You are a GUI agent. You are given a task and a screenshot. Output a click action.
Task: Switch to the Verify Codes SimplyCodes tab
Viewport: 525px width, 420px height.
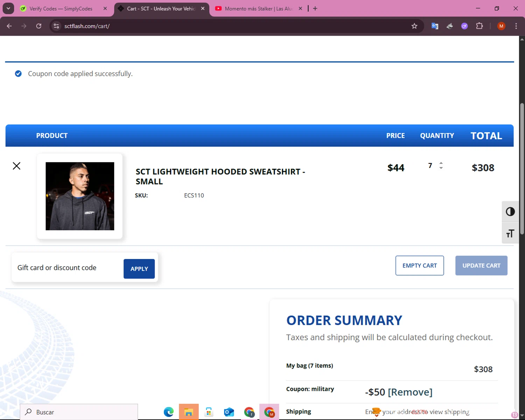coord(61,8)
